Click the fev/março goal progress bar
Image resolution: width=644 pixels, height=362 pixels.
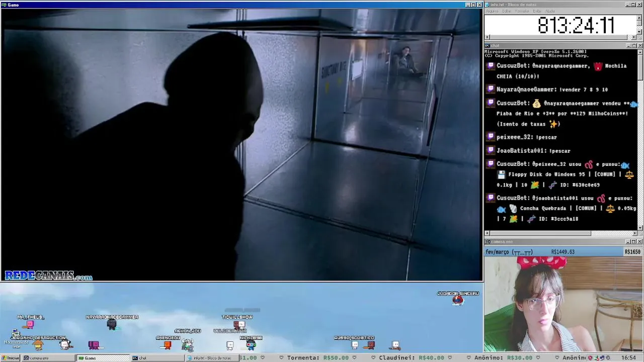[563, 252]
